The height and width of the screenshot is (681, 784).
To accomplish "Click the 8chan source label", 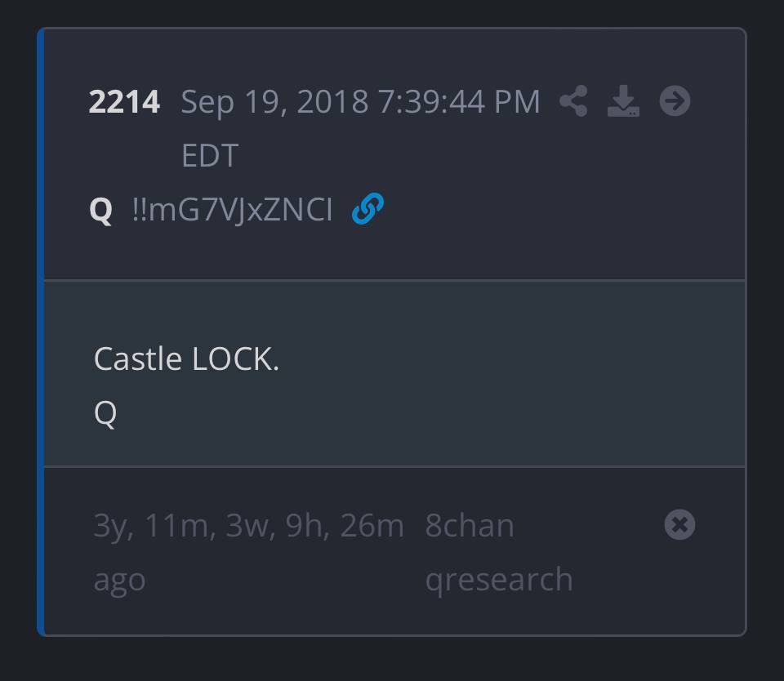I will coord(470,525).
